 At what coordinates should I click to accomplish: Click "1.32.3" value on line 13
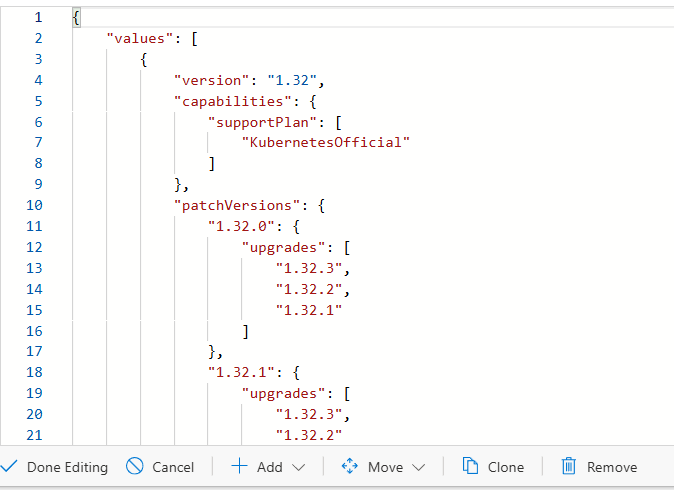[x=309, y=268]
